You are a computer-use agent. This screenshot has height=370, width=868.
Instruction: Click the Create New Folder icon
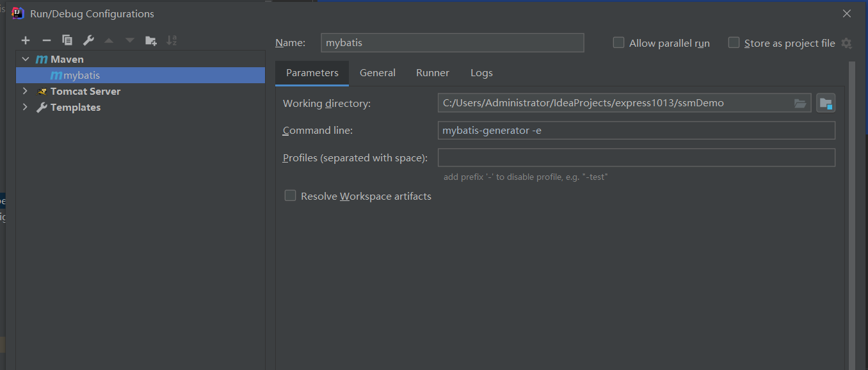(150, 40)
